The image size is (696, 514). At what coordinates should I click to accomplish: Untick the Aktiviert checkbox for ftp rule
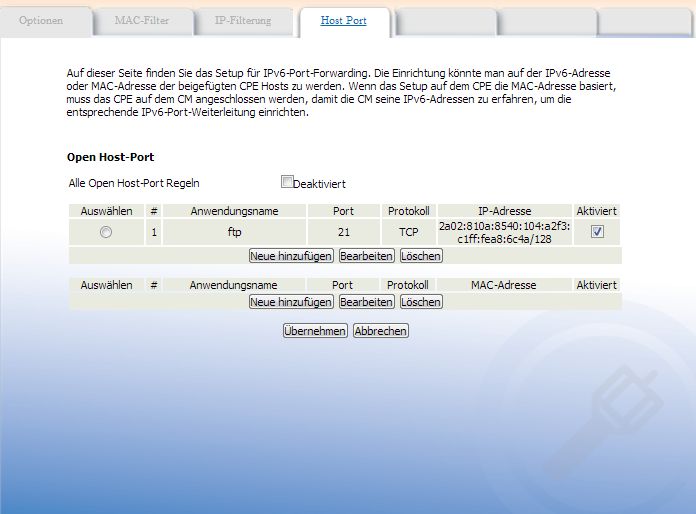597,231
